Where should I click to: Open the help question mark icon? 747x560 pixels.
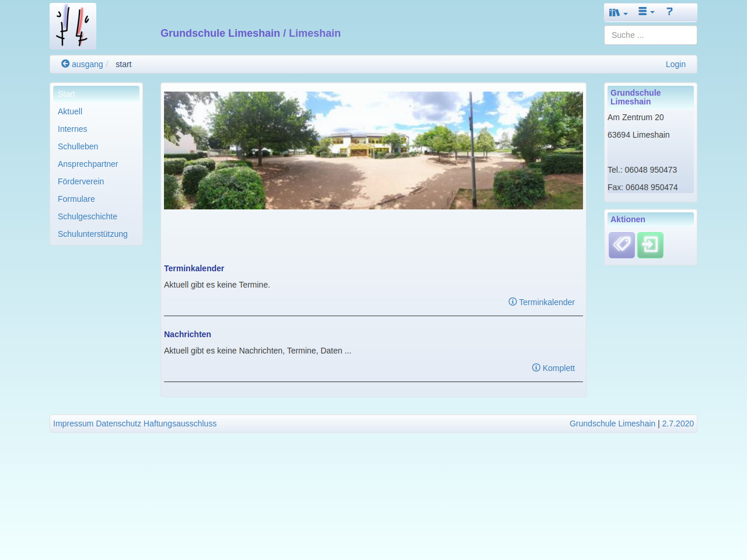pyautogui.click(x=669, y=12)
